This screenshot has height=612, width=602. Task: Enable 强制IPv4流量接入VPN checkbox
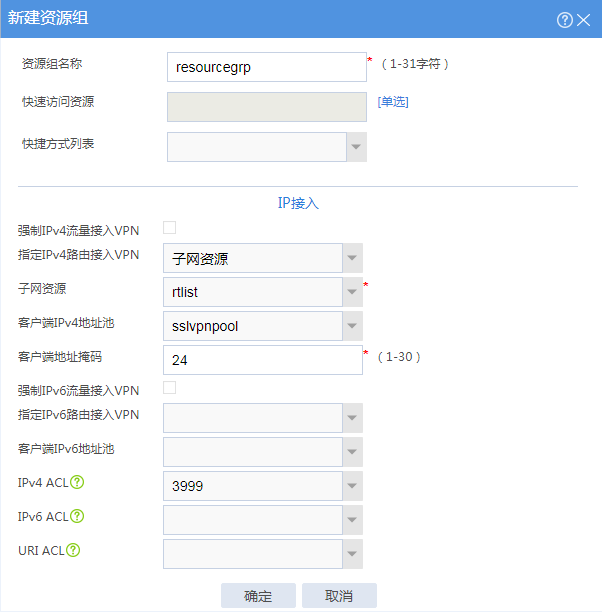pos(169,228)
